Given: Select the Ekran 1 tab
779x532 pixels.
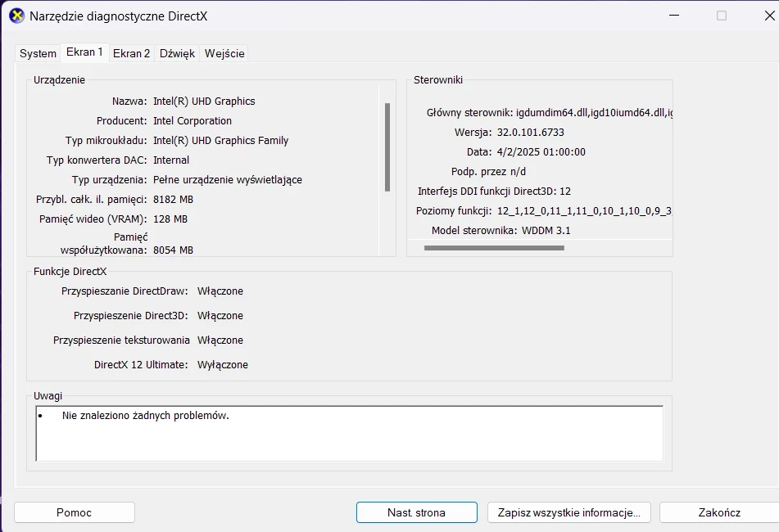Looking at the screenshot, I should 84,52.
